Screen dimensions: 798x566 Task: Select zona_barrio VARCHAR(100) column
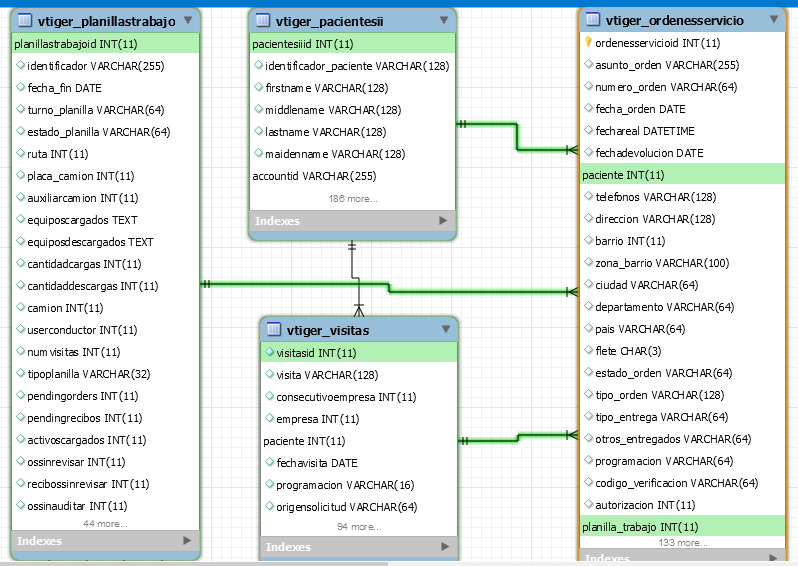tap(682, 263)
